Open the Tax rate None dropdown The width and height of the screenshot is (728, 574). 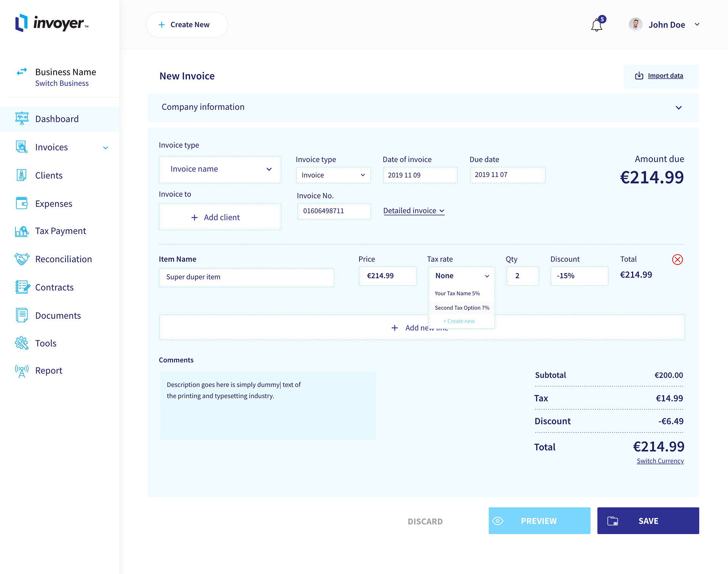[461, 276]
